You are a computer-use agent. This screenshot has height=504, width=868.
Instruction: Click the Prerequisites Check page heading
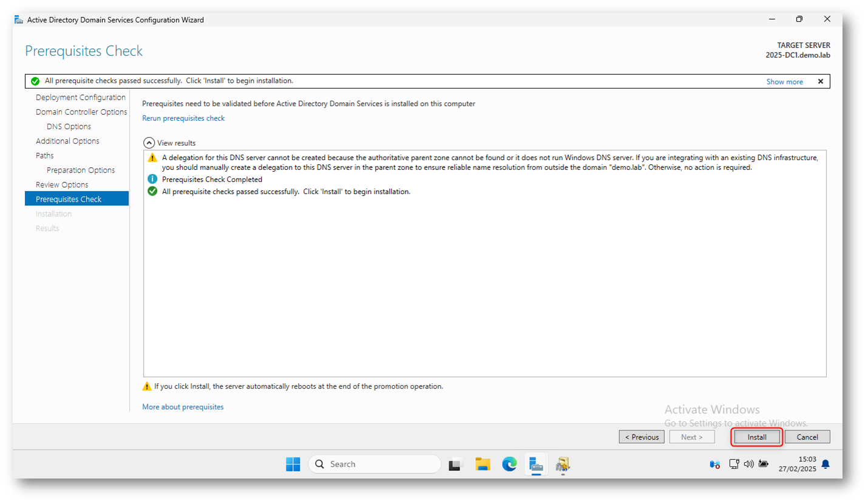(x=84, y=51)
